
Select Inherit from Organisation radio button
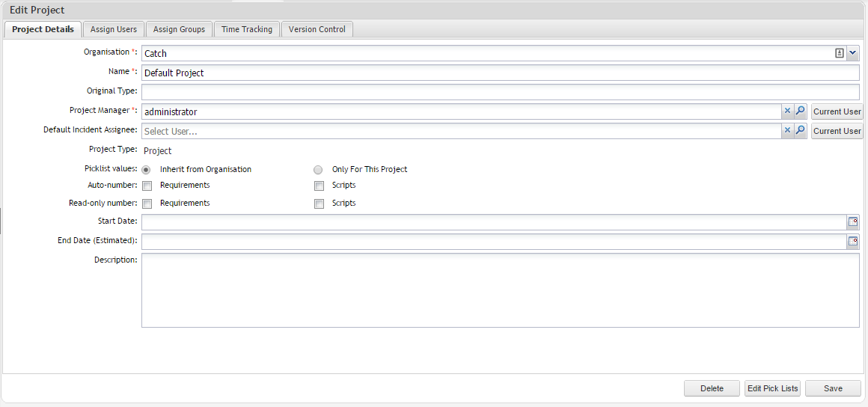[x=147, y=170]
